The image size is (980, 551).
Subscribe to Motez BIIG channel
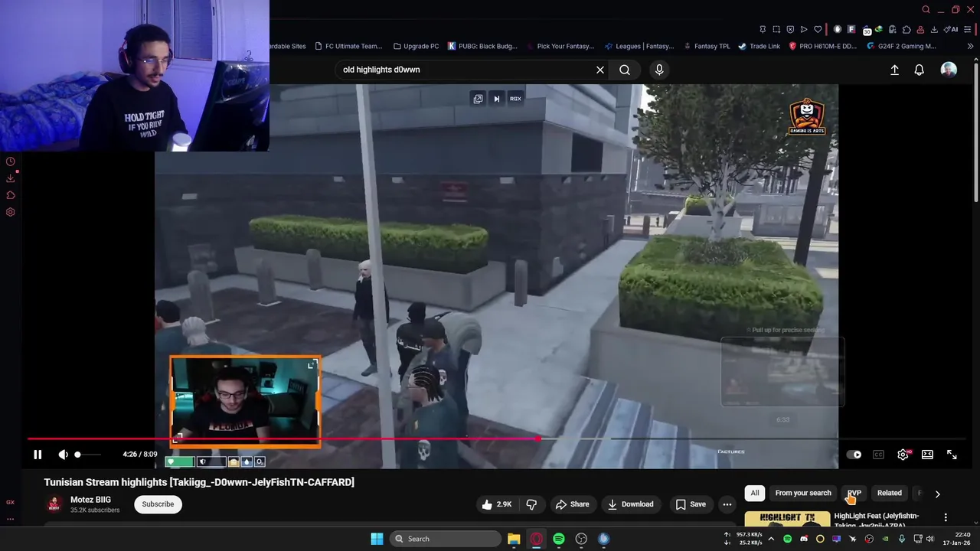[x=158, y=504]
